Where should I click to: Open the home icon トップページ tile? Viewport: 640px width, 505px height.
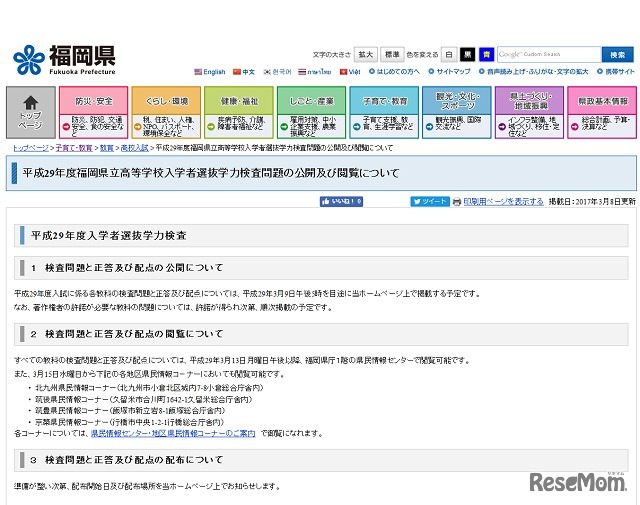[x=31, y=112]
